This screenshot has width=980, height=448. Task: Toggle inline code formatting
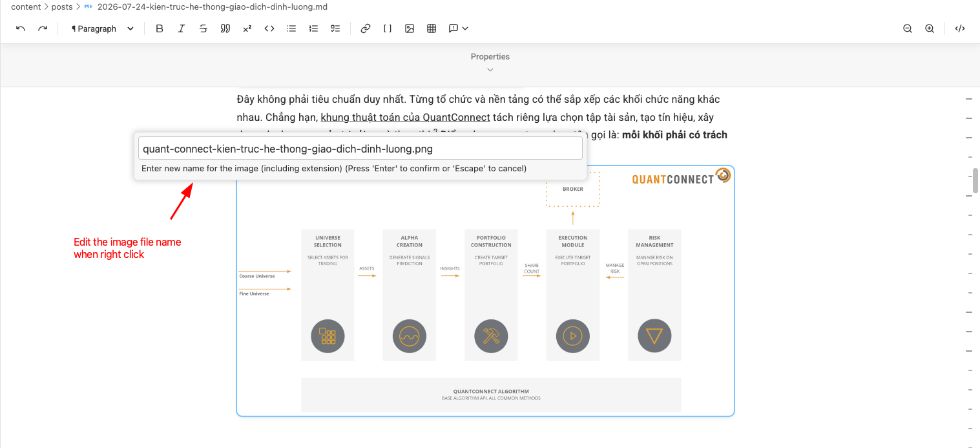coord(269,28)
